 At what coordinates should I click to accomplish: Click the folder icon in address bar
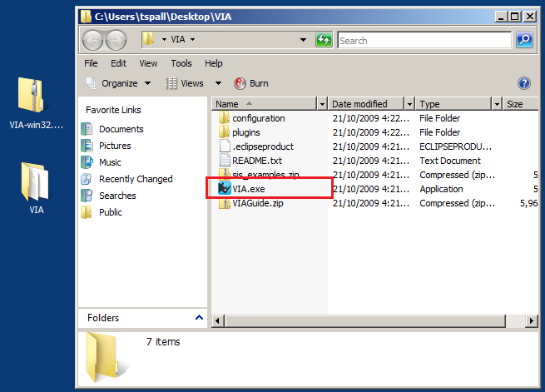(149, 39)
